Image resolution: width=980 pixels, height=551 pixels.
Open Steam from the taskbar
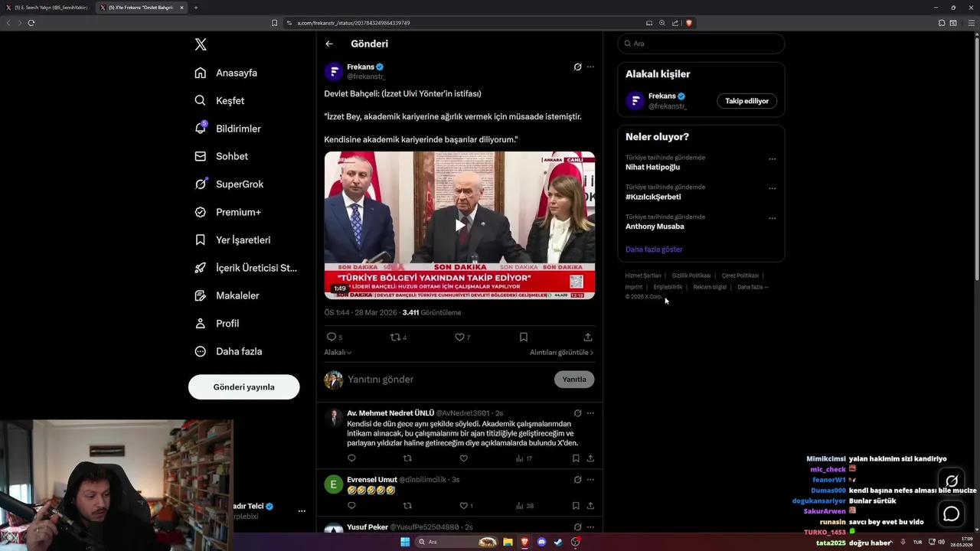point(559,542)
